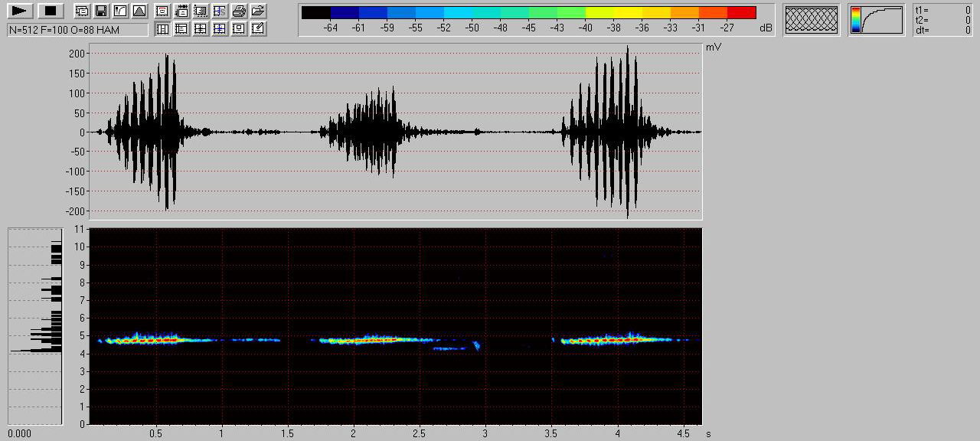Screen dimensions: 980x441
Task: Toggle the pressed first icon in second toolbar row
Action: point(162,29)
